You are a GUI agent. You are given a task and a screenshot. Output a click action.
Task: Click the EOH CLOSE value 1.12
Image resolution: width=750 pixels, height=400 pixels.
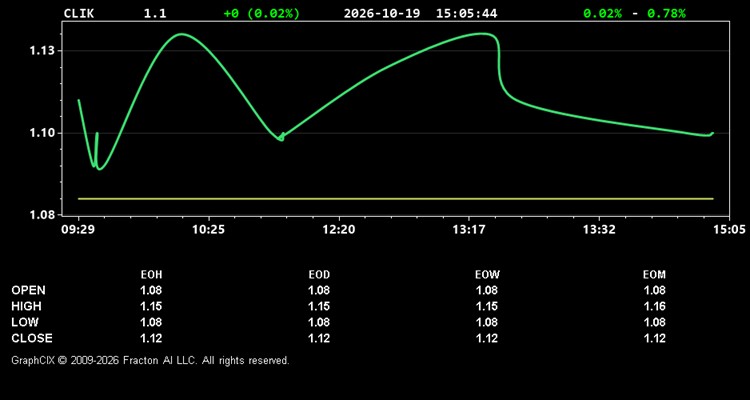pos(151,338)
